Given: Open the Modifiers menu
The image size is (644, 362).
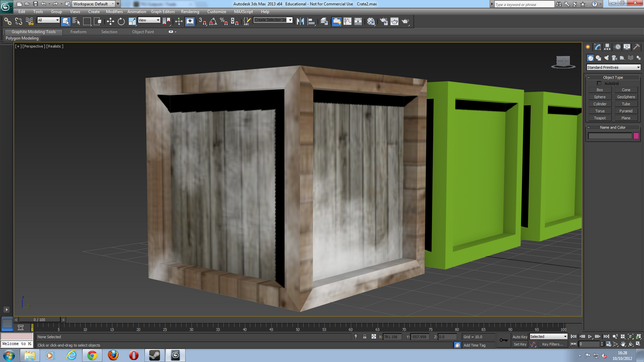Looking at the screenshot, I should pos(114,12).
